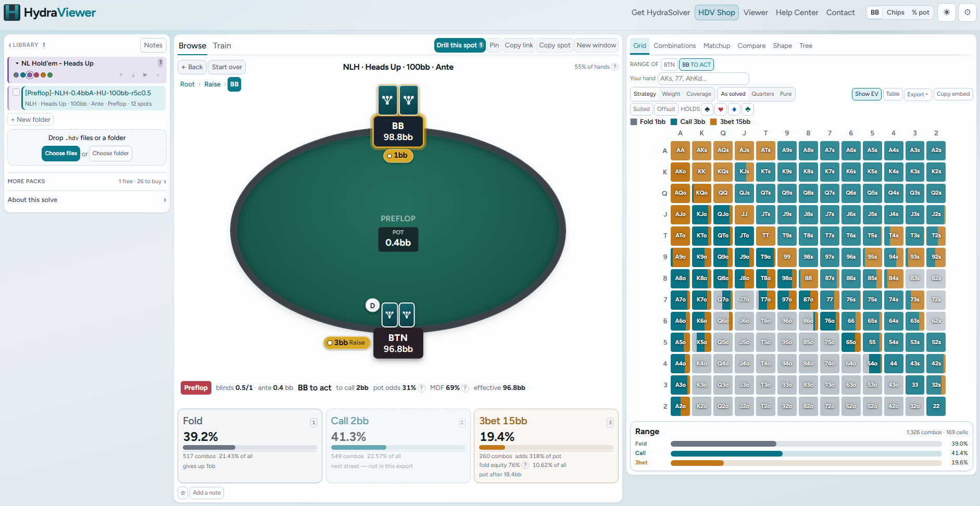
Task: Open MDF help question mark
Action: (465, 388)
